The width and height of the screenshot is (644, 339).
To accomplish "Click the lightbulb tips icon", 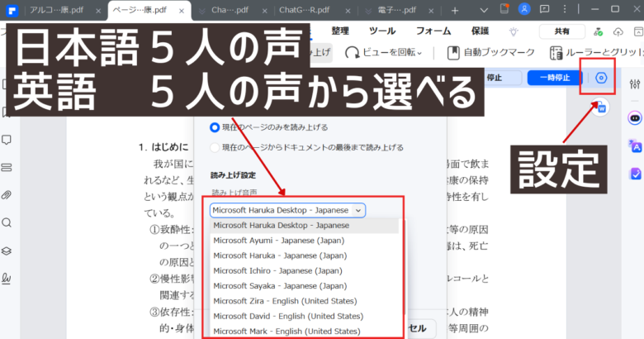I will (514, 31).
